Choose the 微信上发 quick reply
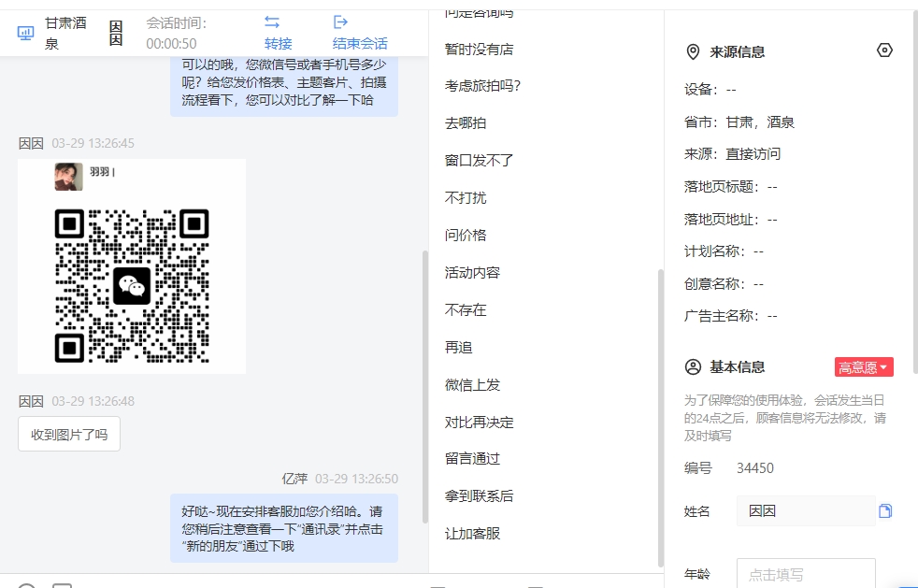 click(x=472, y=385)
